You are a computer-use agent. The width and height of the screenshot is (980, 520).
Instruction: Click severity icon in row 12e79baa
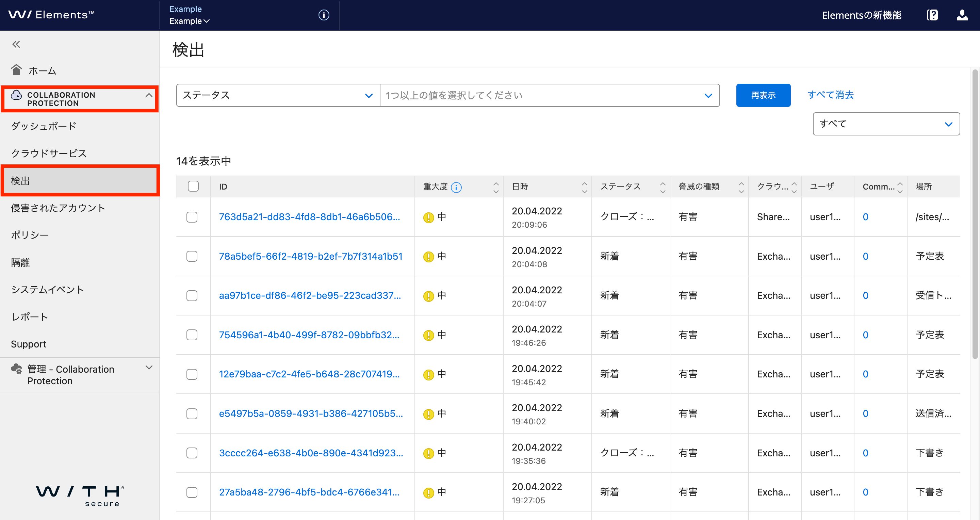pyautogui.click(x=428, y=375)
